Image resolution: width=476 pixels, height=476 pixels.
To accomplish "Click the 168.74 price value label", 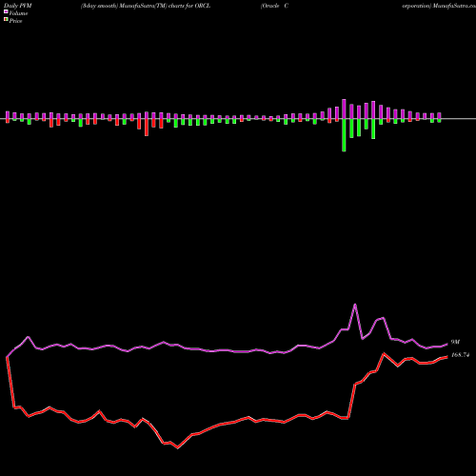I will (x=460, y=355).
